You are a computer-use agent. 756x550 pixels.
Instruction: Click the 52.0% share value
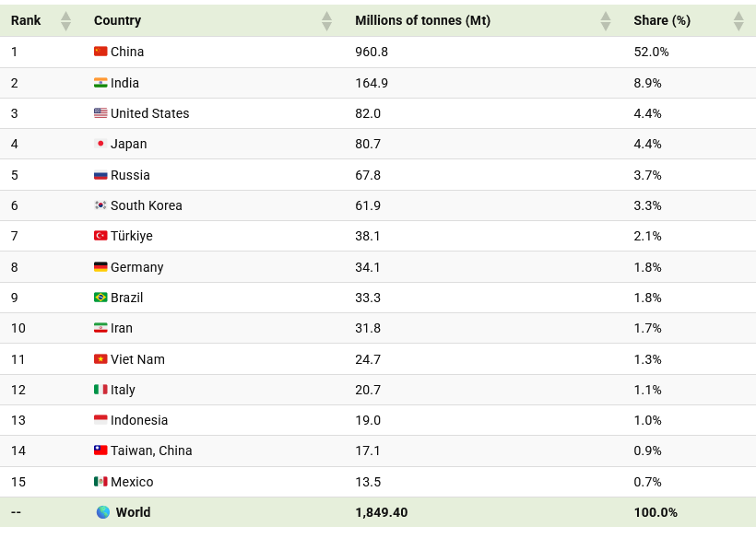click(x=652, y=52)
